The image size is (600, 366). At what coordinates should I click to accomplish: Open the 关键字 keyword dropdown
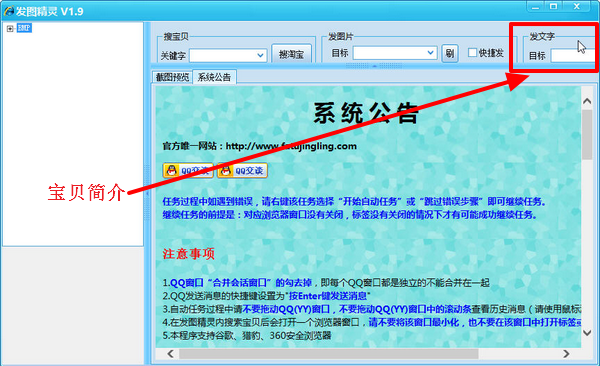click(x=260, y=56)
